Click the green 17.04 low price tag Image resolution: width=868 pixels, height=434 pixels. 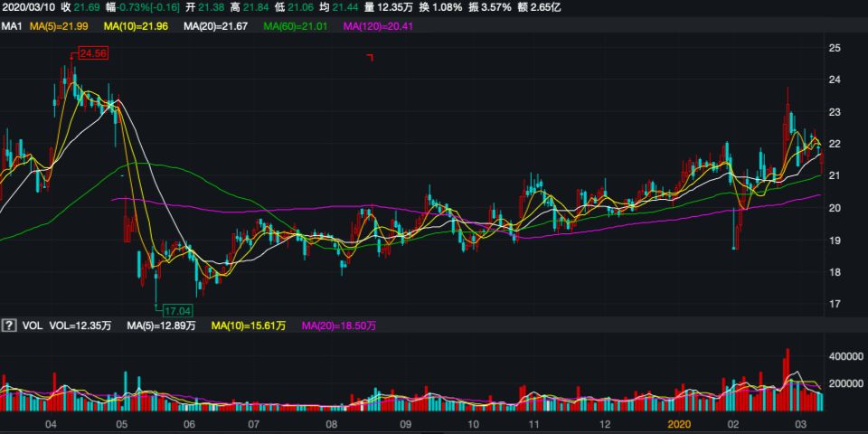coord(172,310)
